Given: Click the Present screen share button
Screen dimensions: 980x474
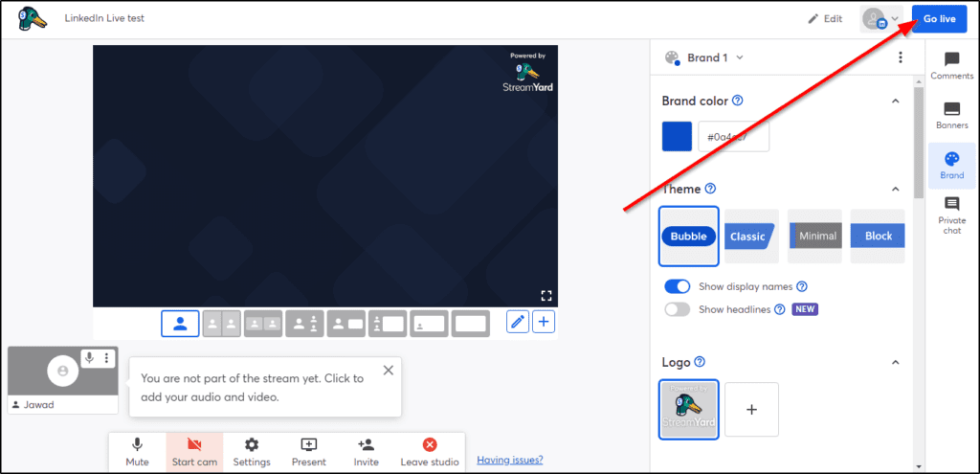Looking at the screenshot, I should tap(309, 452).
